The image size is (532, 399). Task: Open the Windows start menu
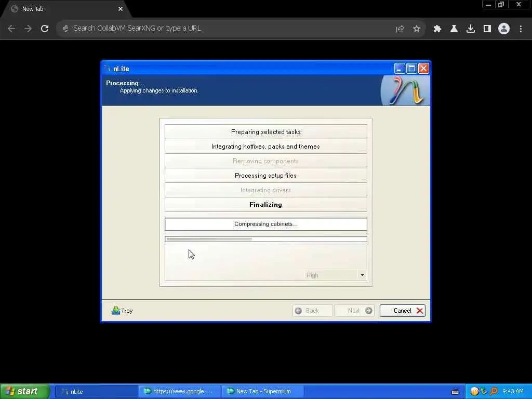click(25, 391)
